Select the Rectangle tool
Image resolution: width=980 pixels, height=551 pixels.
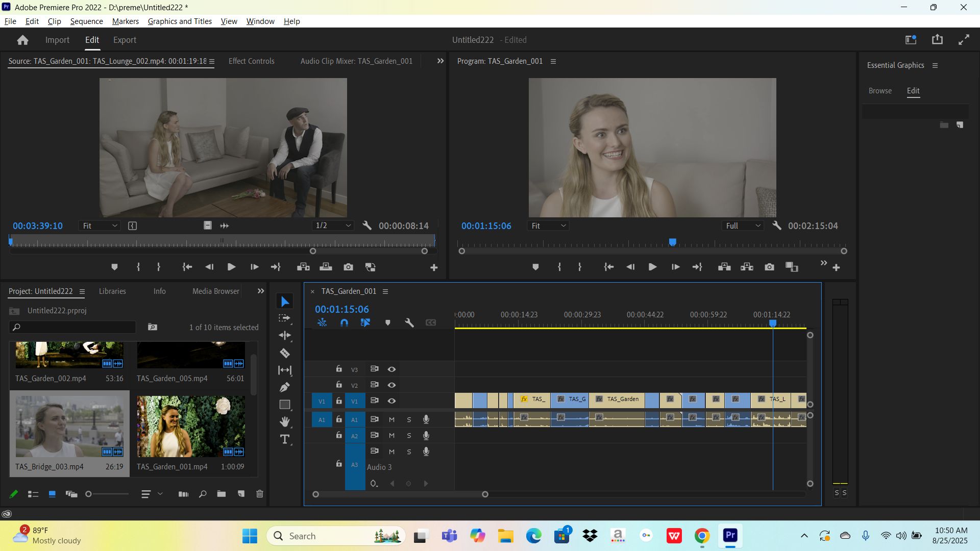pos(285,405)
